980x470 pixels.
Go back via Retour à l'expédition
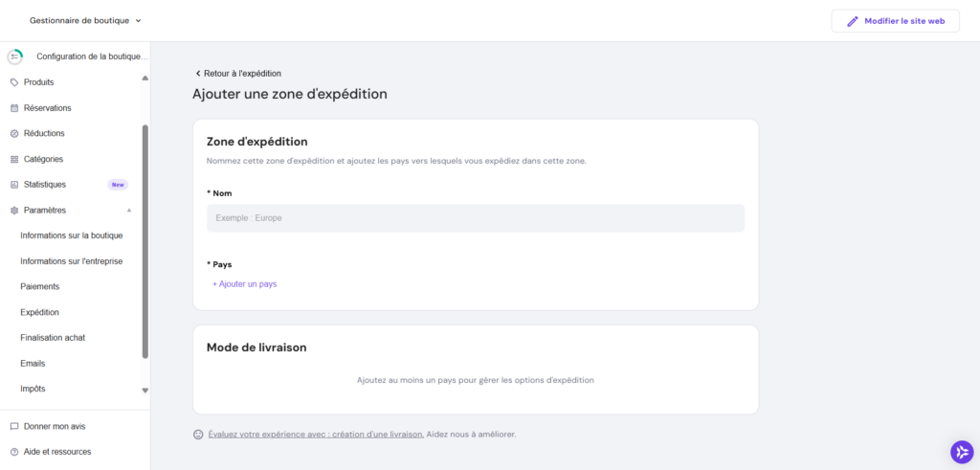pyautogui.click(x=237, y=73)
